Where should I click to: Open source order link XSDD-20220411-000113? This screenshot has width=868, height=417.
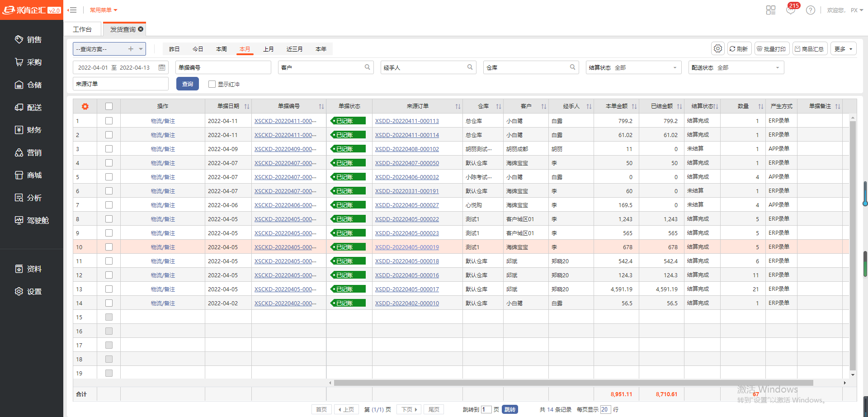407,121
